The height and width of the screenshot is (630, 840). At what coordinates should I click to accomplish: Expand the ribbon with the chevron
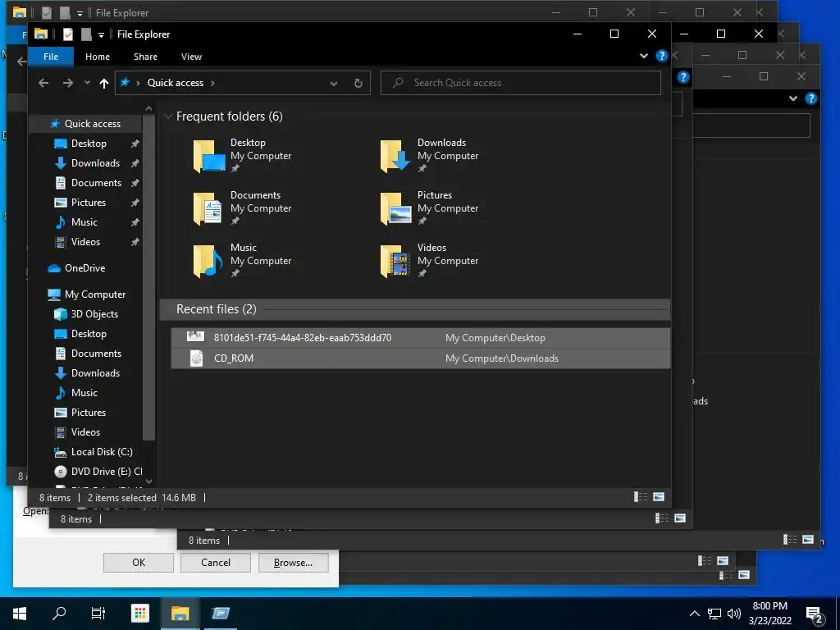coord(644,56)
